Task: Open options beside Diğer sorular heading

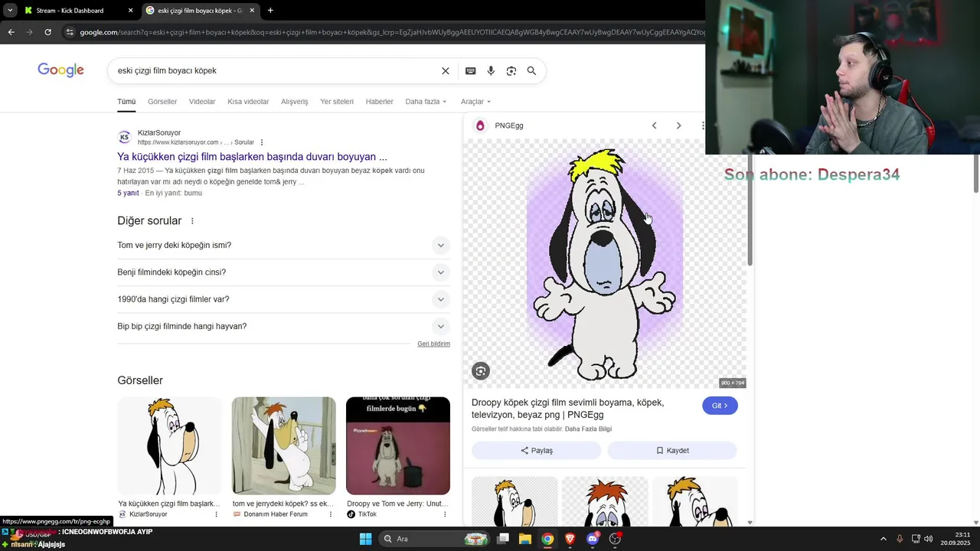Action: tap(192, 221)
